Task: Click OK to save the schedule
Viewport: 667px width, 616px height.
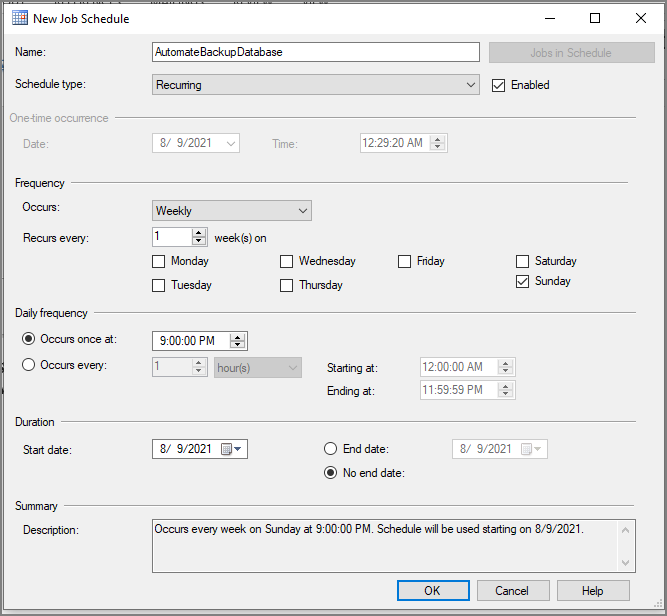Action: [433, 590]
